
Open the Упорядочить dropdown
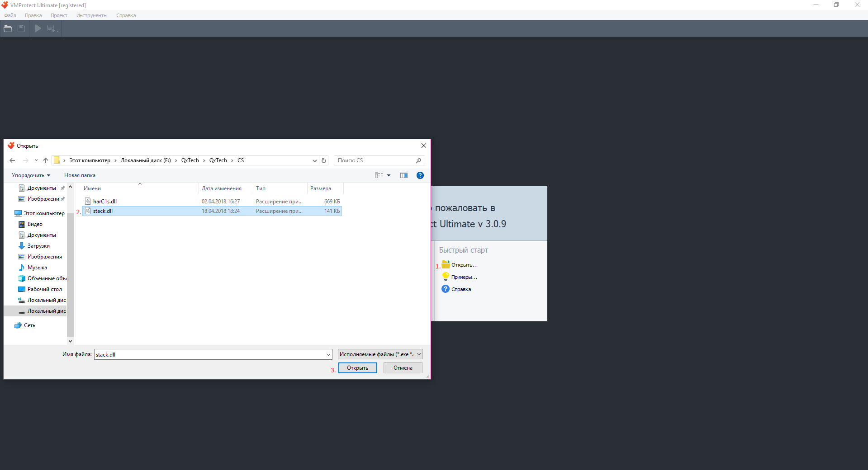tap(31, 175)
